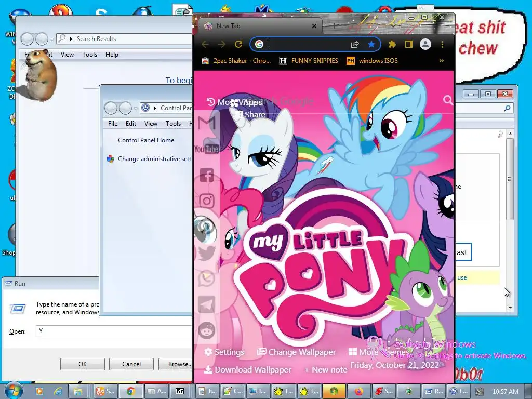Open FUNNY SNIPPIES bookmark
Image resolution: width=532 pixels, height=399 pixels.
pos(309,61)
